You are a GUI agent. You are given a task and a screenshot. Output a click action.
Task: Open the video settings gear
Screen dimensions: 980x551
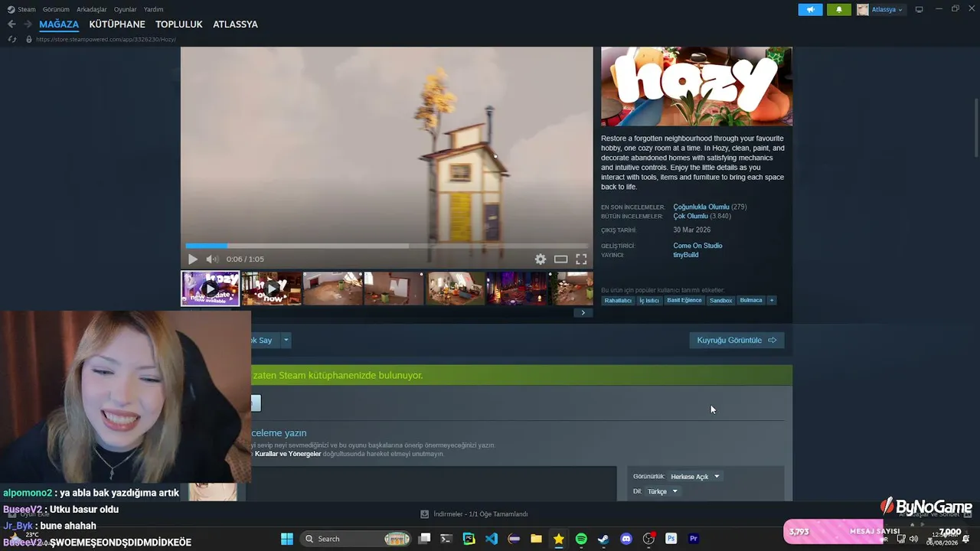coord(541,259)
